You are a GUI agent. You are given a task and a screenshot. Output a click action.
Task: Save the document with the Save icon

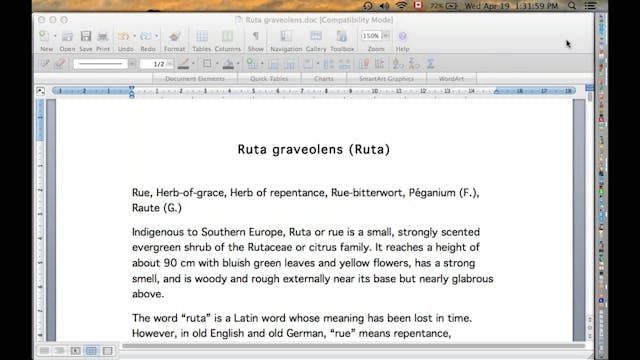(85, 36)
